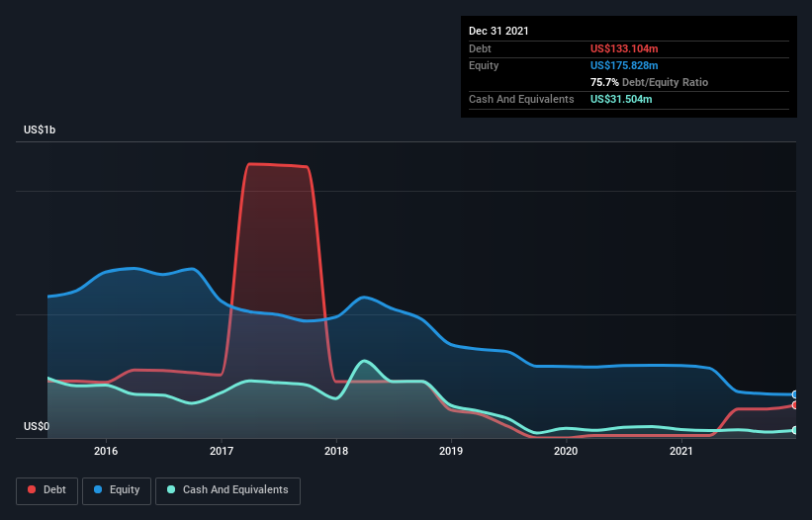Select the 2019 x-axis label
Viewport: 812px width, 520px height.
(451, 451)
